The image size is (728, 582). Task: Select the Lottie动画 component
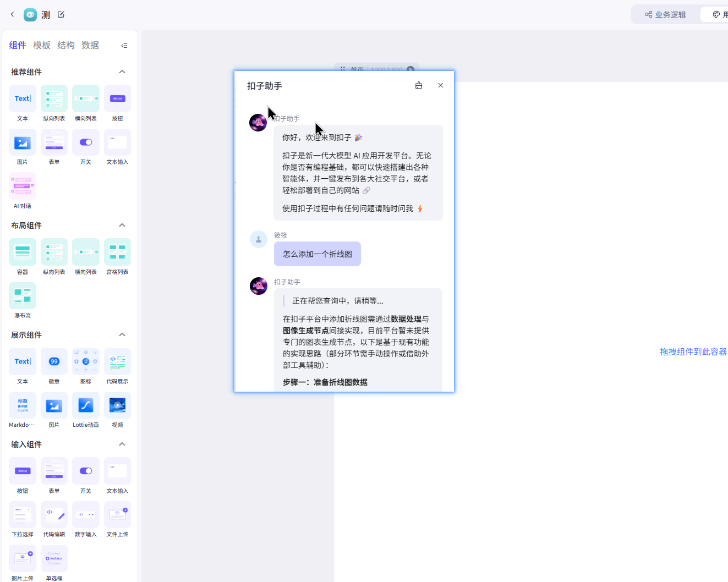[x=86, y=410]
